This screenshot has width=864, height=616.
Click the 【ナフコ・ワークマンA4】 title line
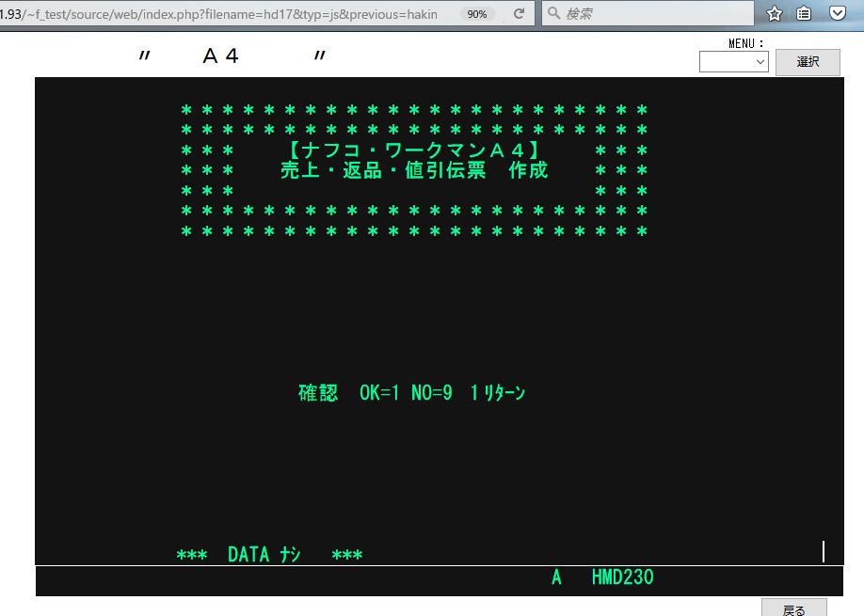click(413, 150)
